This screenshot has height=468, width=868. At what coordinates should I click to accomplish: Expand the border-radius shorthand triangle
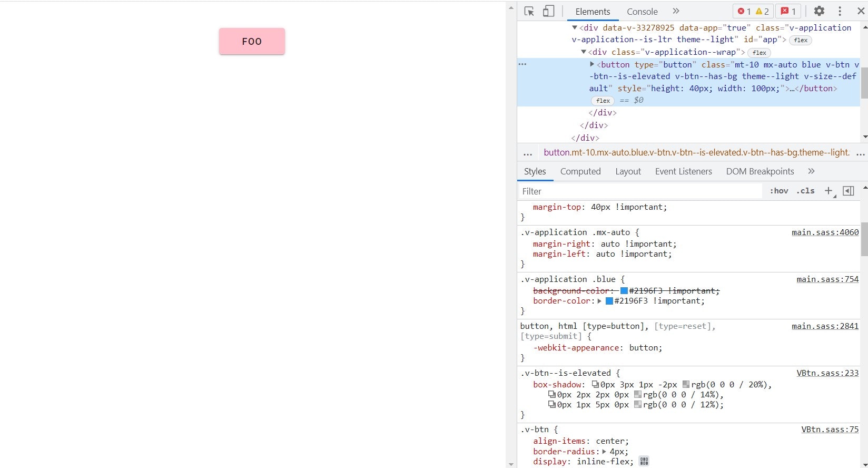click(604, 452)
